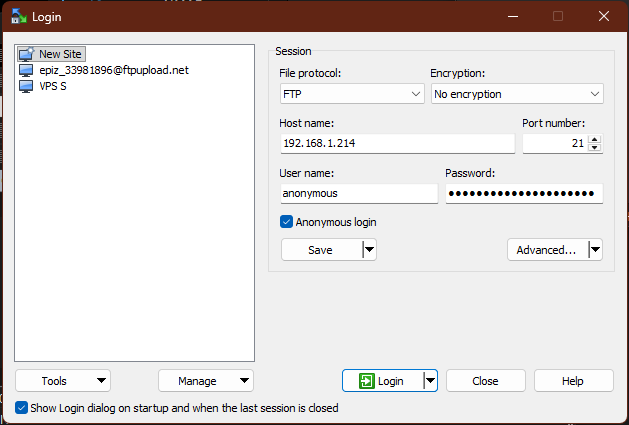Click the User name text field
This screenshot has width=629, height=425.
pos(358,194)
